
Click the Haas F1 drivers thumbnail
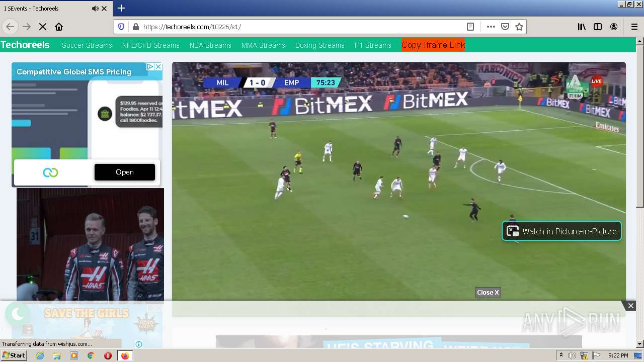[90, 245]
